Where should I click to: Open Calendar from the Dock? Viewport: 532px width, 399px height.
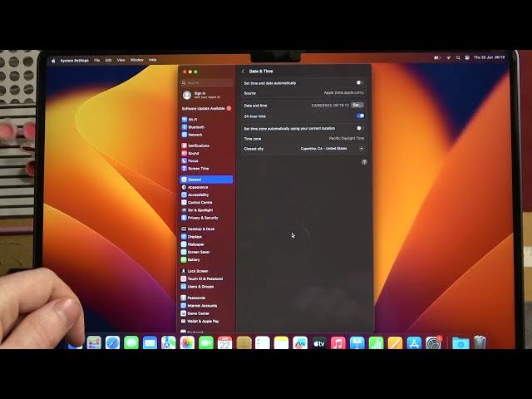(x=224, y=343)
